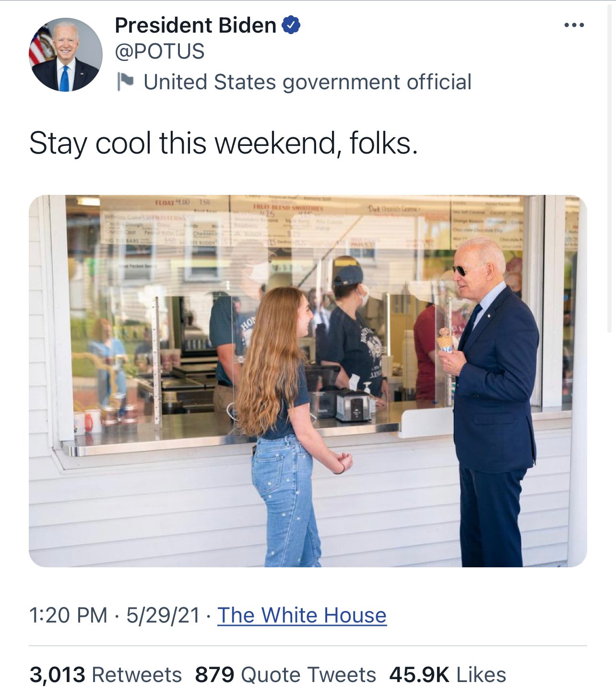View the 3,013 Retweets list

point(106,674)
